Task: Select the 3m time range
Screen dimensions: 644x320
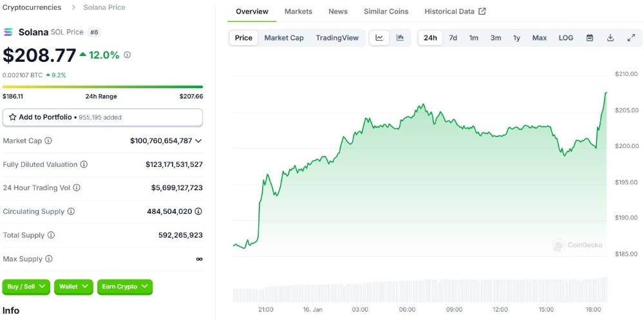Action: [496, 38]
